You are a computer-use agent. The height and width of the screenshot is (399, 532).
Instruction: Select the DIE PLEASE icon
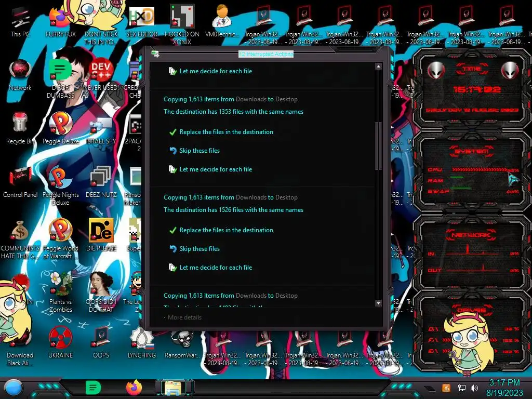pos(101,236)
